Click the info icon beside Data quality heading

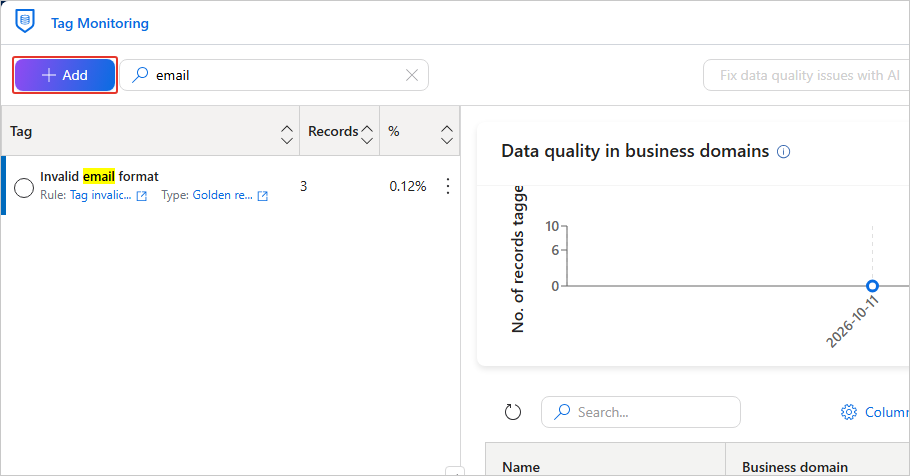pos(783,152)
